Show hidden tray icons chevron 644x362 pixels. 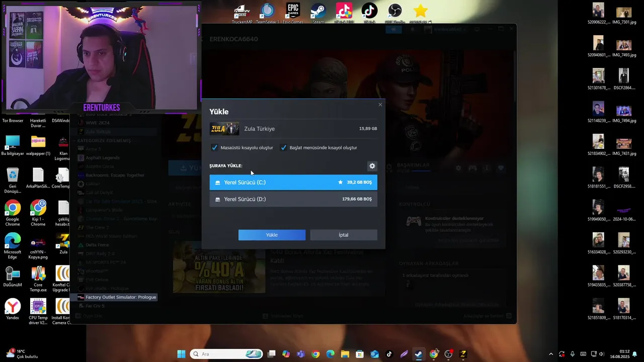click(x=551, y=354)
